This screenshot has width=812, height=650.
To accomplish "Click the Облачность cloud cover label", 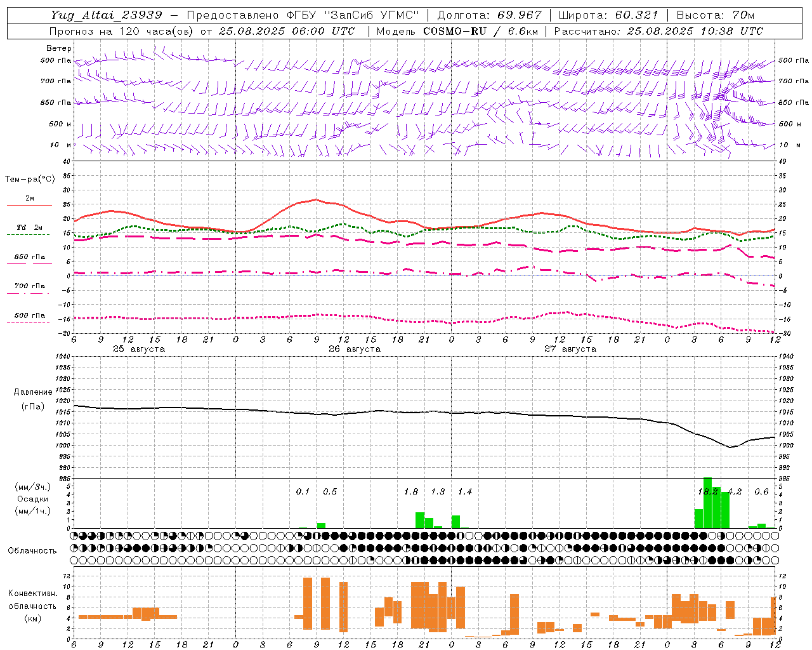I will click(x=32, y=551).
